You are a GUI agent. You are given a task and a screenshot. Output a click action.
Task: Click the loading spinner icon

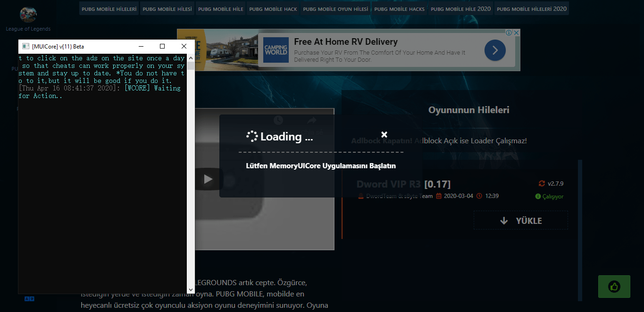(x=252, y=136)
